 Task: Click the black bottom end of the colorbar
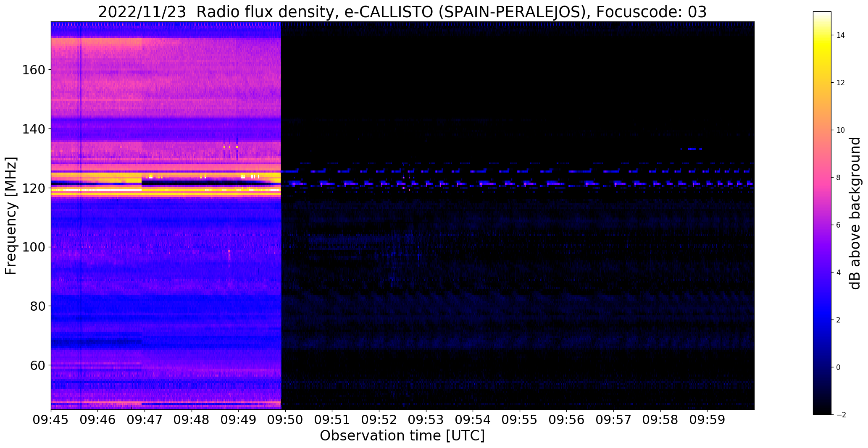tap(822, 411)
